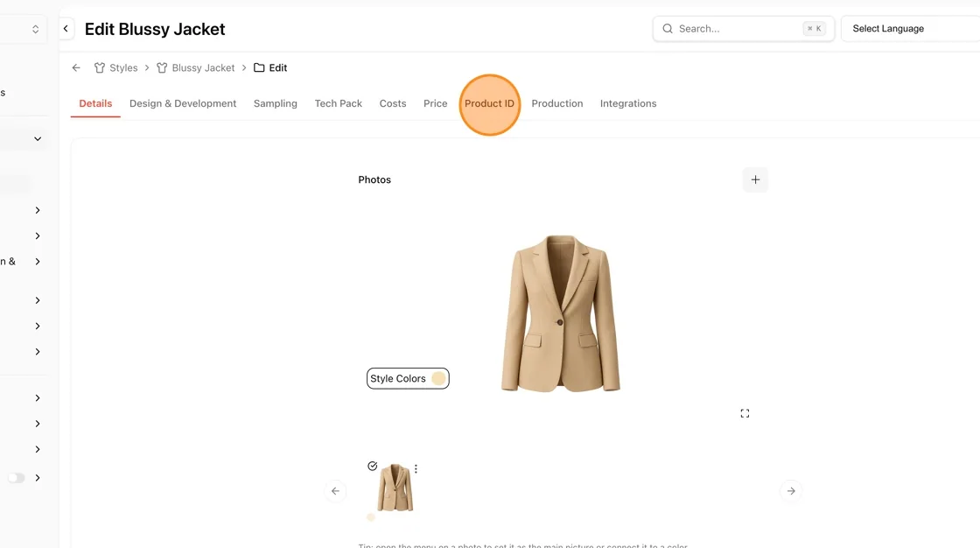Expand sidebar item next to 'n &' text
The image size is (980, 548).
(38, 262)
